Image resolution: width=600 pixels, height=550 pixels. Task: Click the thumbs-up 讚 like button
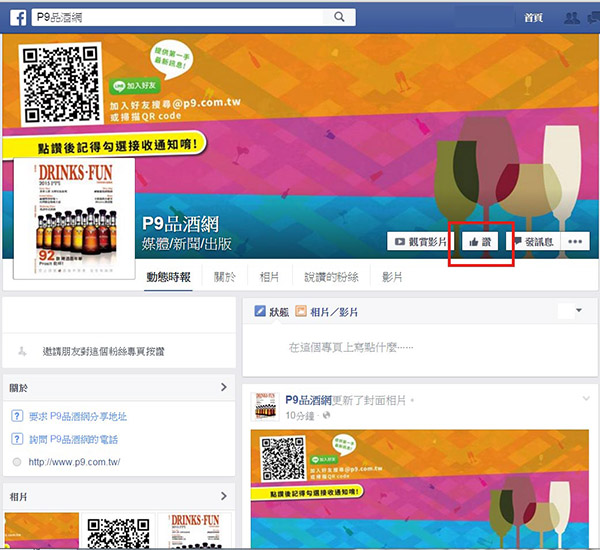[480, 242]
